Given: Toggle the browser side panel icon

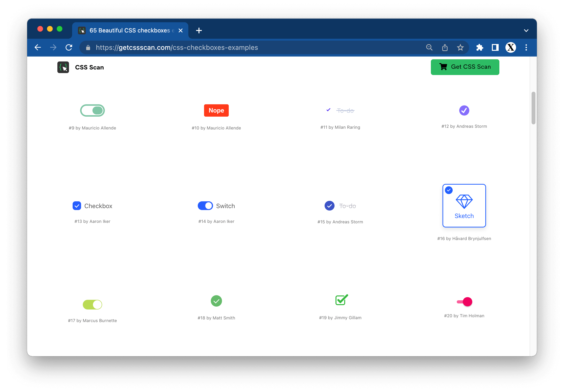Looking at the screenshot, I should pyautogui.click(x=495, y=47).
